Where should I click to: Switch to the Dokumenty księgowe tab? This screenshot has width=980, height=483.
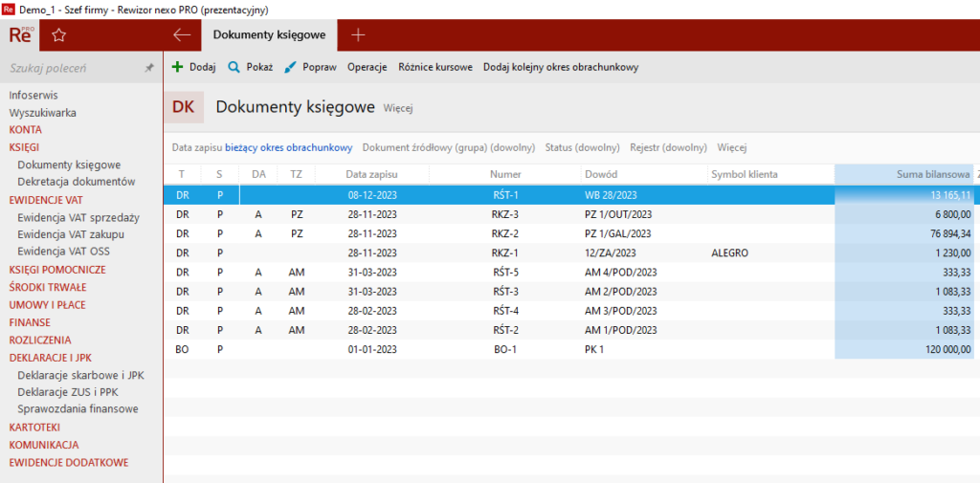(x=269, y=35)
